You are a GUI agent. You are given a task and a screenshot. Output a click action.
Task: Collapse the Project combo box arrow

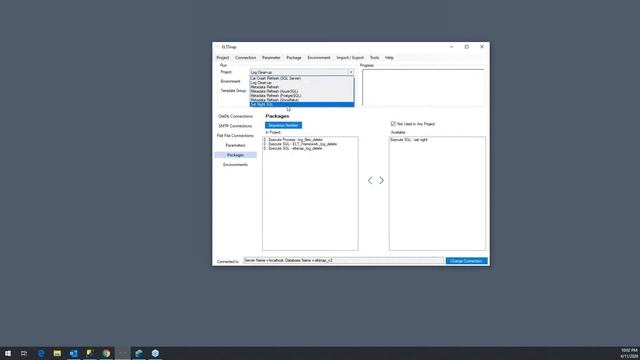351,72
